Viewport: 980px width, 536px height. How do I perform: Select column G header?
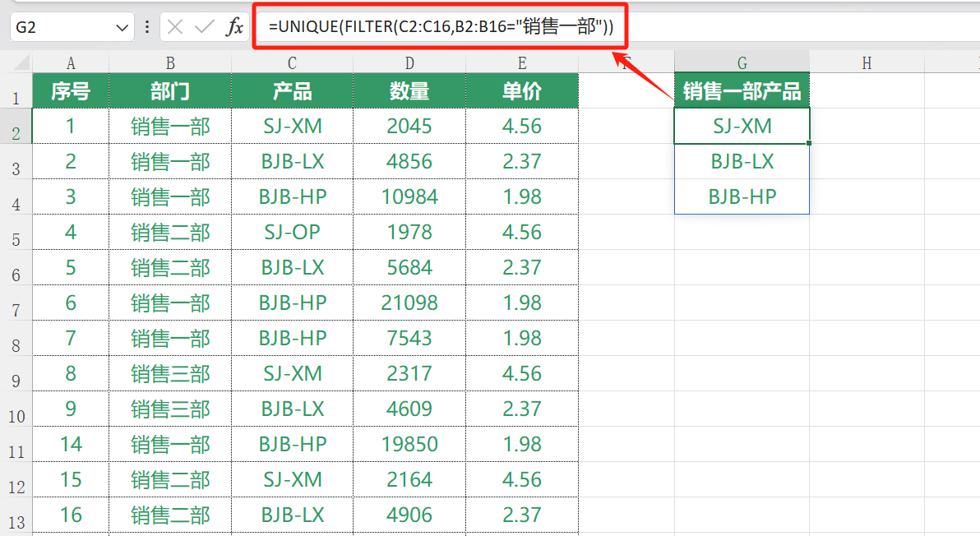click(x=742, y=63)
